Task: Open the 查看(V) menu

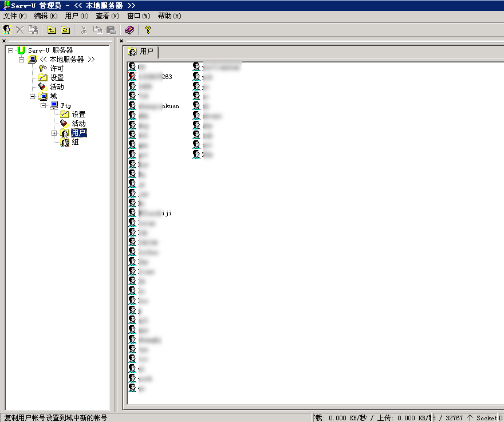Action: [108, 16]
